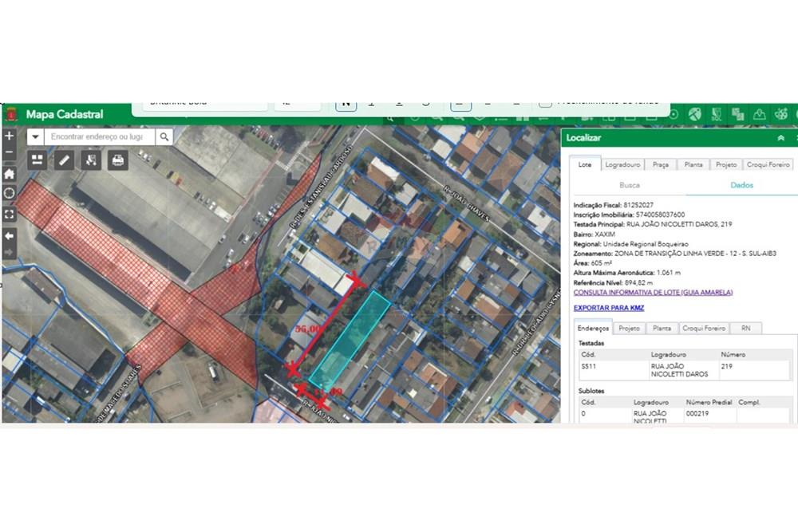This screenshot has height=532, width=798.
Task: Collapse the Localizar panel
Action: [780, 138]
